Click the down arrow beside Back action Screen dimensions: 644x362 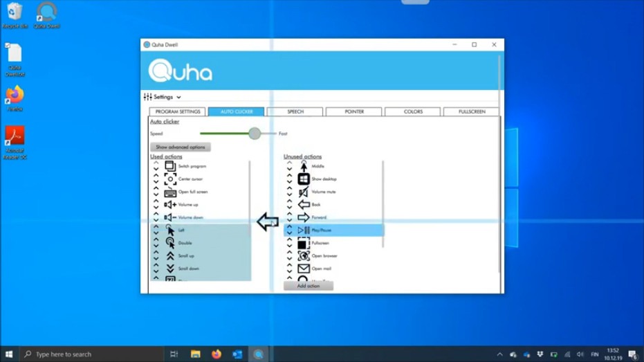[x=290, y=208]
